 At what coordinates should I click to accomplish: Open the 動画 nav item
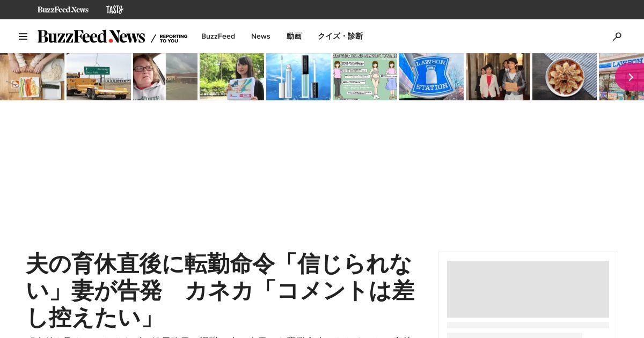pyautogui.click(x=294, y=36)
